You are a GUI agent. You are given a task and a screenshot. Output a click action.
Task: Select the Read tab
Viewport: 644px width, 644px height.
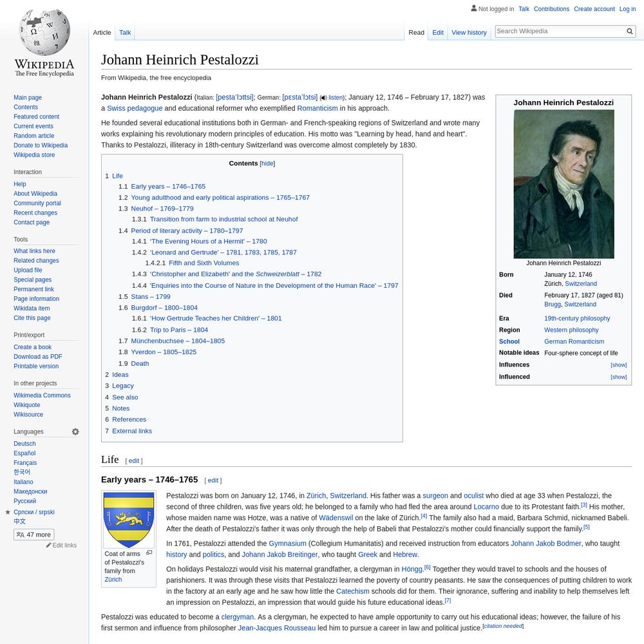pyautogui.click(x=416, y=32)
